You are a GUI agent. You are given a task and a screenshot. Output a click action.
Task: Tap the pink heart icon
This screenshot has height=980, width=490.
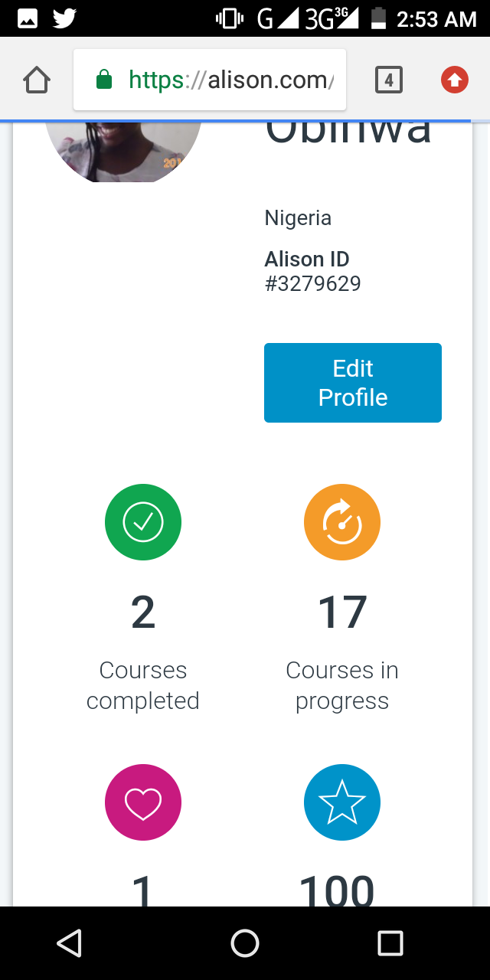[x=143, y=802]
